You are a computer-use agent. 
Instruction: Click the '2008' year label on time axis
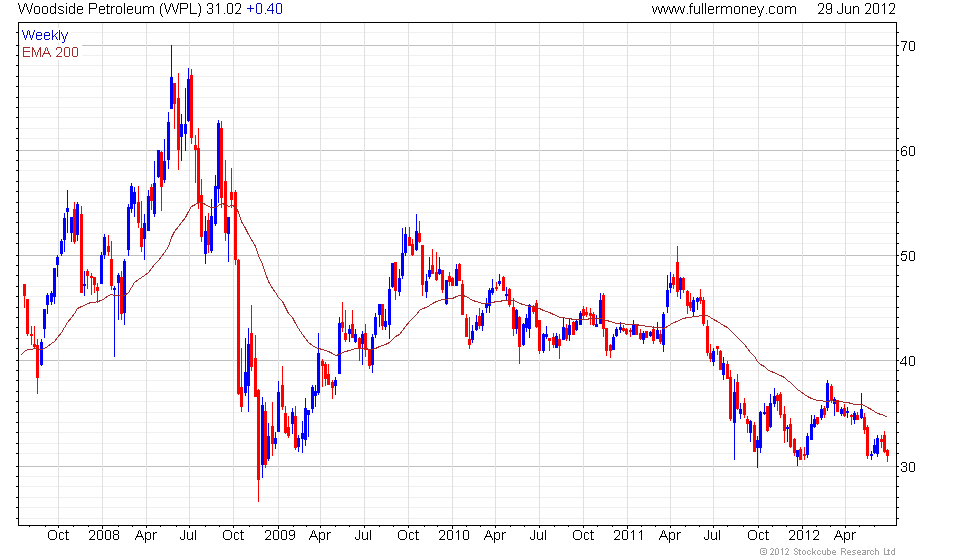[x=104, y=535]
